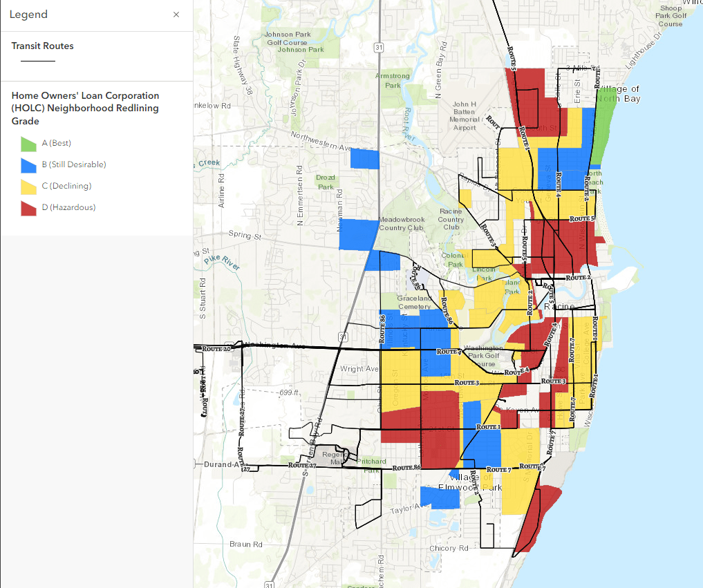This screenshot has height=588, width=703.
Task: Click the yellow C (Declining) legend swatch
Action: [28, 187]
